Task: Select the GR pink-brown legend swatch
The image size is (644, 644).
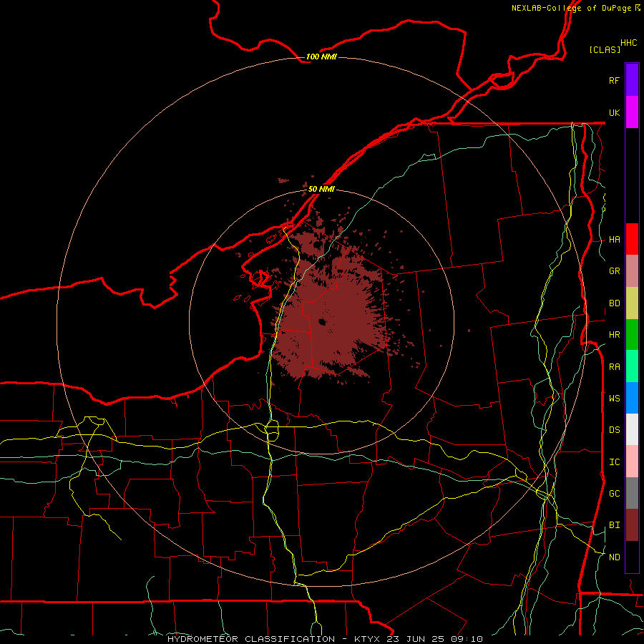Action: pyautogui.click(x=632, y=271)
